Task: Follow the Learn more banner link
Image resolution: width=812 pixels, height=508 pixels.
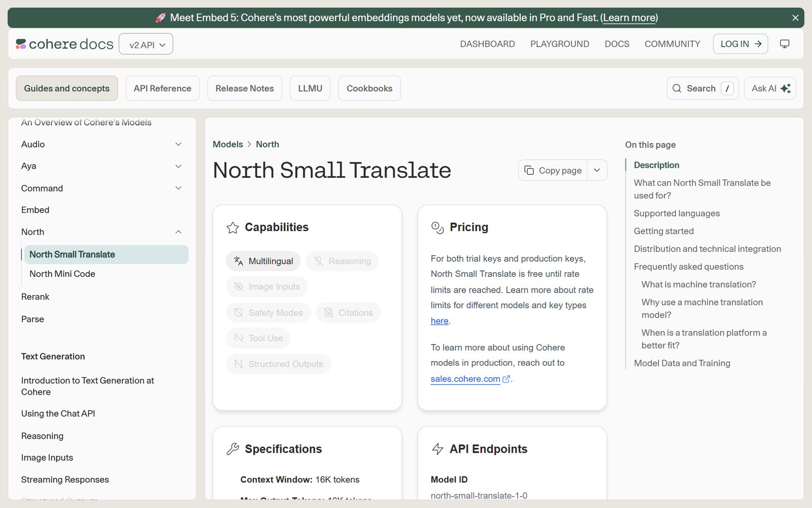Action: 629,18
